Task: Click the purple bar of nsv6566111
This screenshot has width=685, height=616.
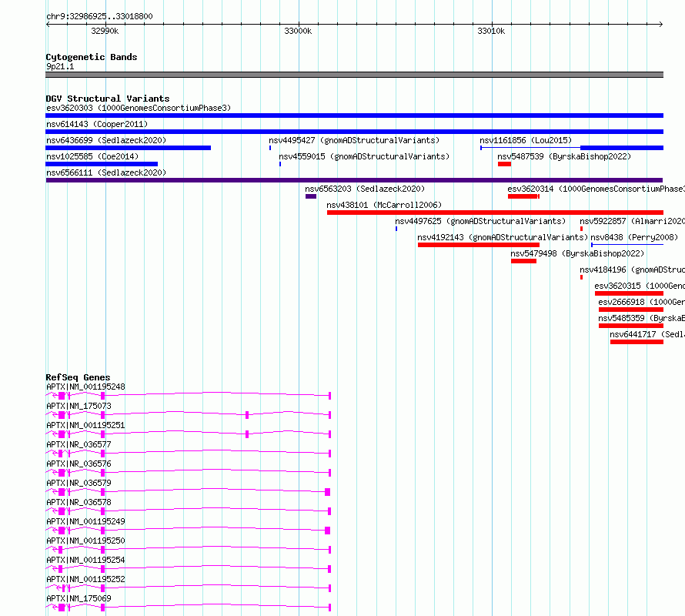Action: point(354,180)
